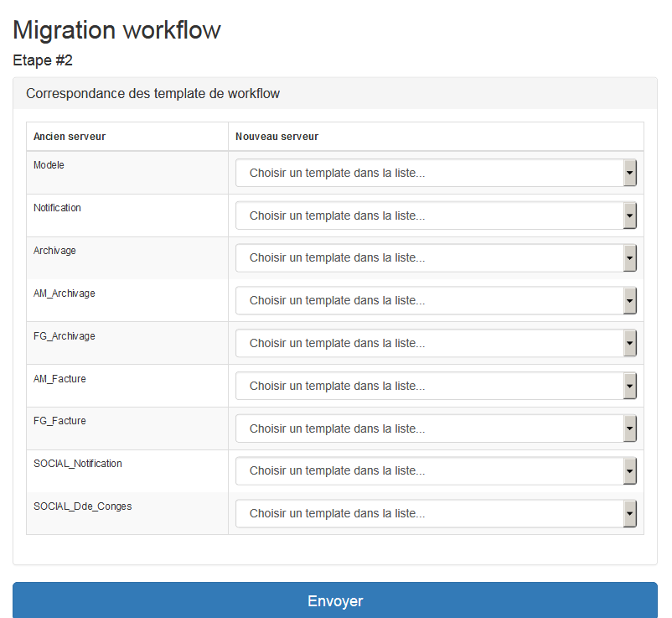The width and height of the screenshot is (672, 618).
Task: Click the 'Etape #2' step label
Action: click(43, 61)
